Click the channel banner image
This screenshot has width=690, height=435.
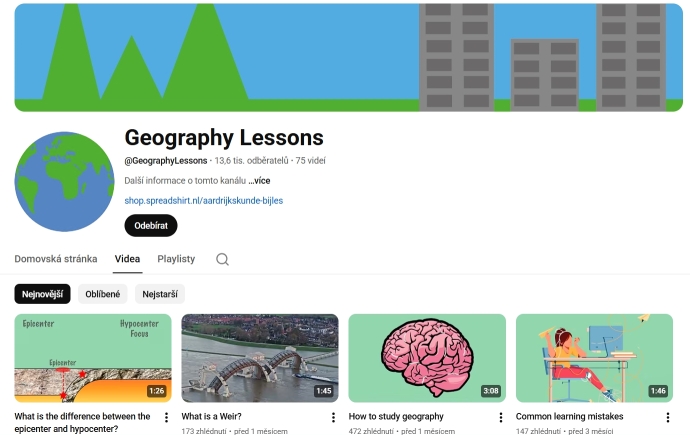349,57
